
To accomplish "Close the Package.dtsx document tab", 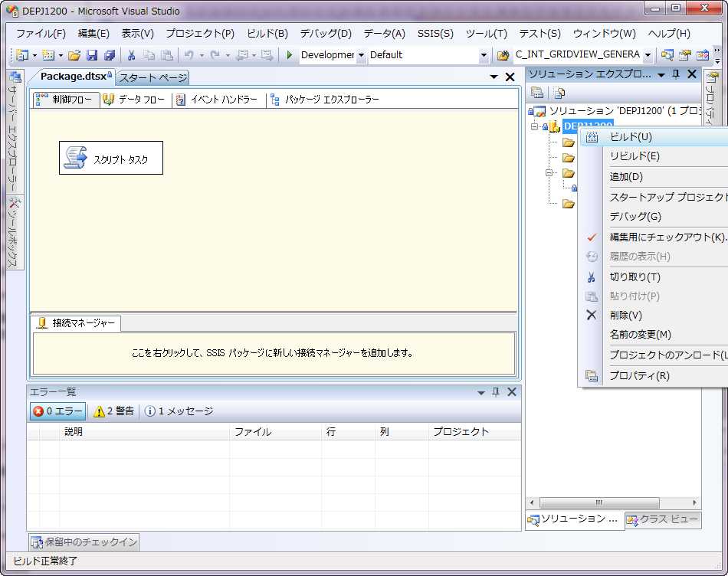I will point(510,77).
